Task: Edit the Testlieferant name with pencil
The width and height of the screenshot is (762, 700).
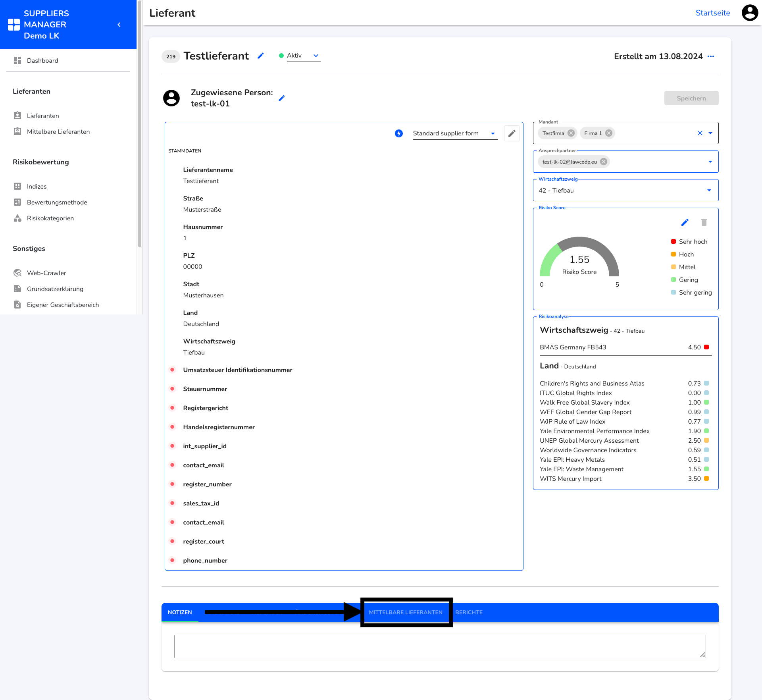Action: pos(261,56)
